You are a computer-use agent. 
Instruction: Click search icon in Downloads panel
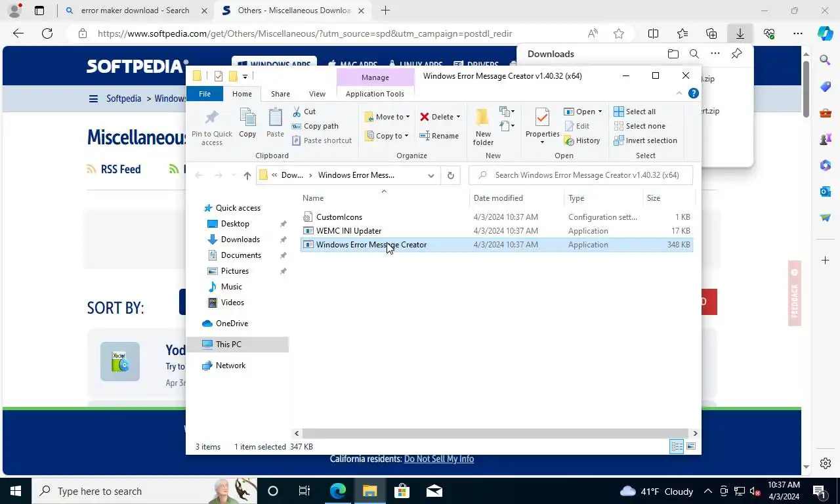pyautogui.click(x=694, y=54)
